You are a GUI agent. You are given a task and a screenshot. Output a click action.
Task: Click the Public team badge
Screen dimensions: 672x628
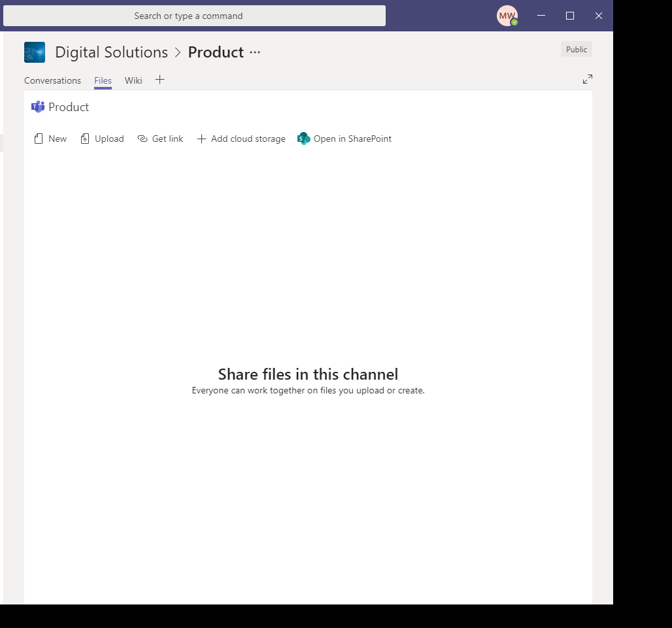[x=577, y=49]
